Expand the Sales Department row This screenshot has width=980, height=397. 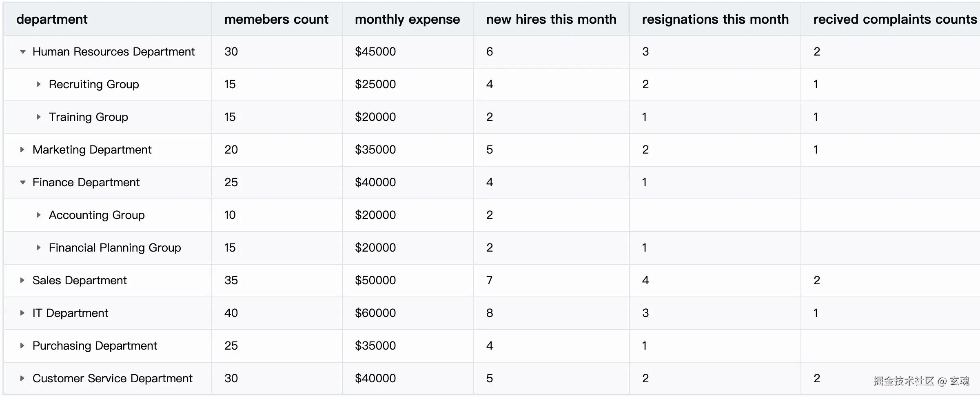tap(22, 281)
